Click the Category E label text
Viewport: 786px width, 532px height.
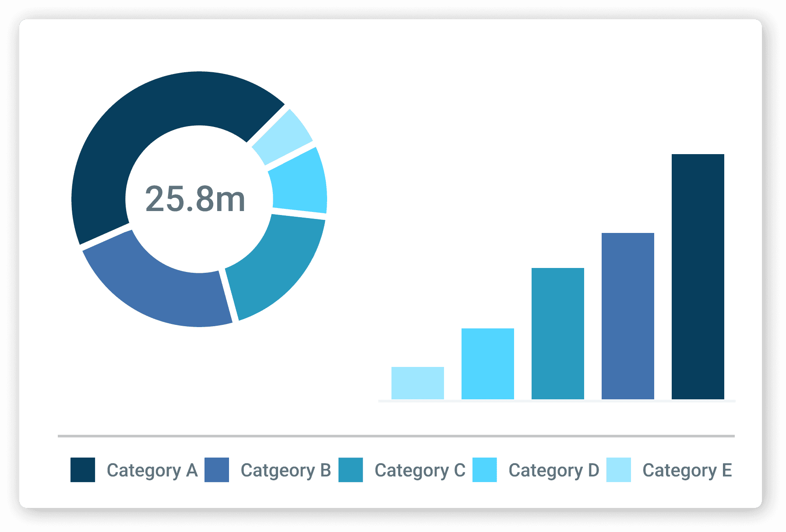pyautogui.click(x=687, y=470)
